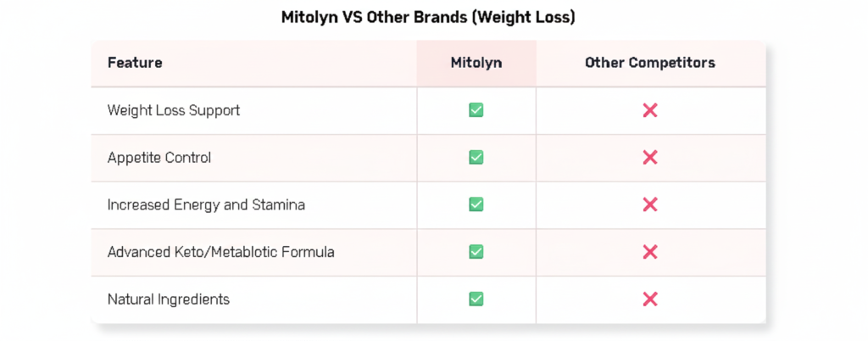The width and height of the screenshot is (868, 341).
Task: Click the Weight Loss Support row label
Action: [x=174, y=110]
